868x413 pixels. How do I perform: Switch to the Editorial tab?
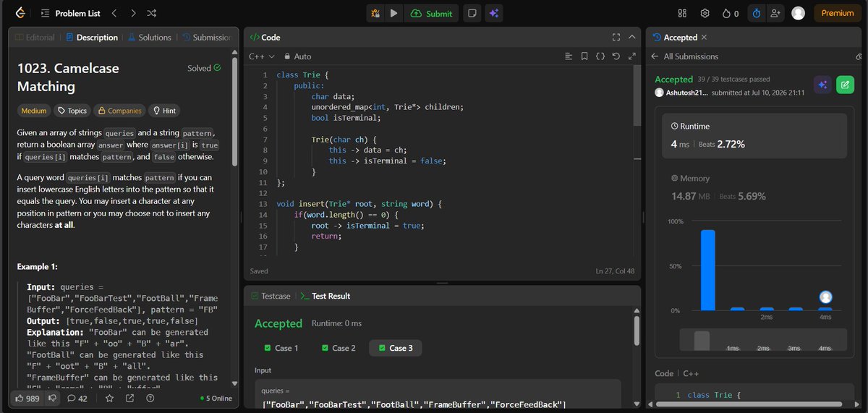tap(35, 37)
